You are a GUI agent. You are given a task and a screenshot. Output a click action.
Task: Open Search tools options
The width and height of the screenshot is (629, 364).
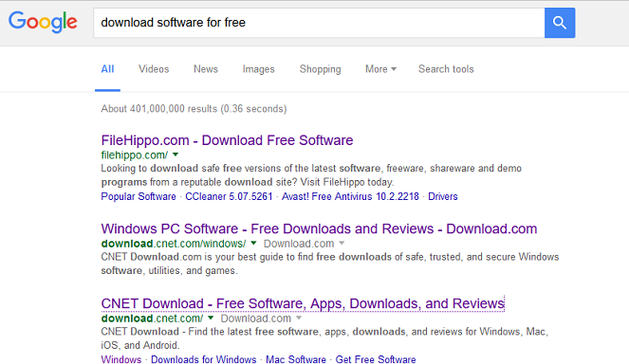pos(446,69)
